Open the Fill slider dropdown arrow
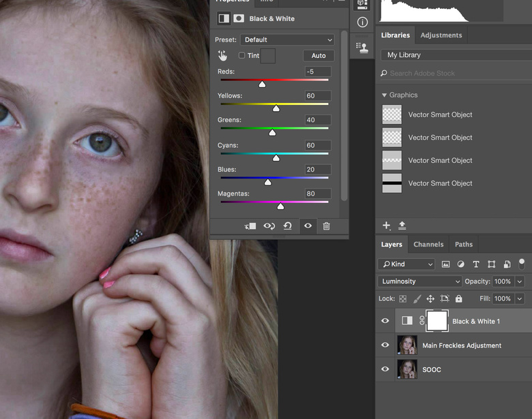This screenshot has width=532, height=419. point(520,298)
